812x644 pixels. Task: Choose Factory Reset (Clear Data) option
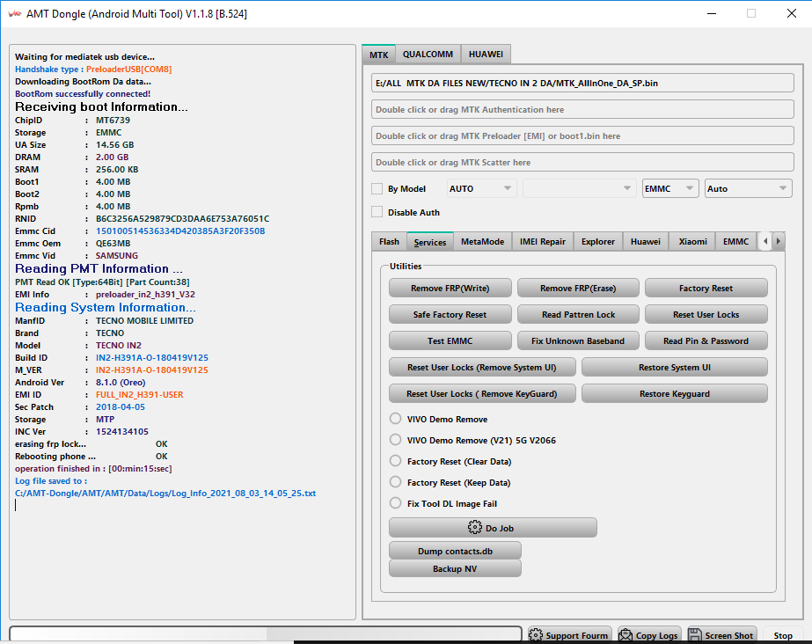pyautogui.click(x=395, y=461)
